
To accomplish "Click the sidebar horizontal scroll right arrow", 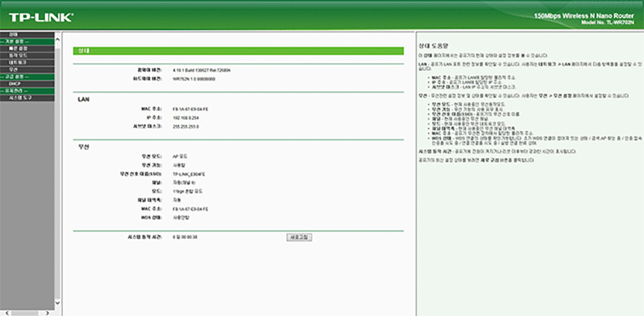I will (x=47, y=313).
